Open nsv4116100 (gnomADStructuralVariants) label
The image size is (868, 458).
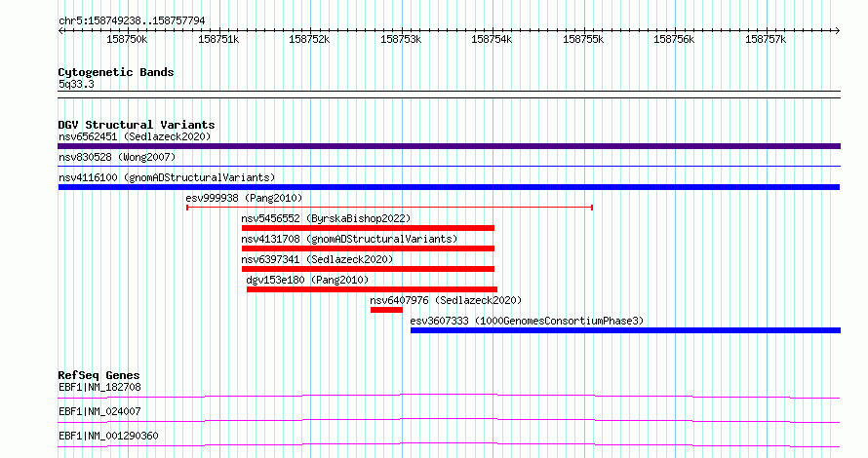tap(167, 177)
